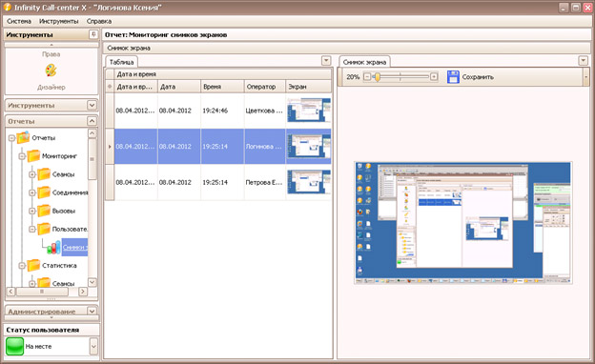Expand the Соединения tree node
Viewport: 595px width, 364px height.
pyautogui.click(x=32, y=192)
